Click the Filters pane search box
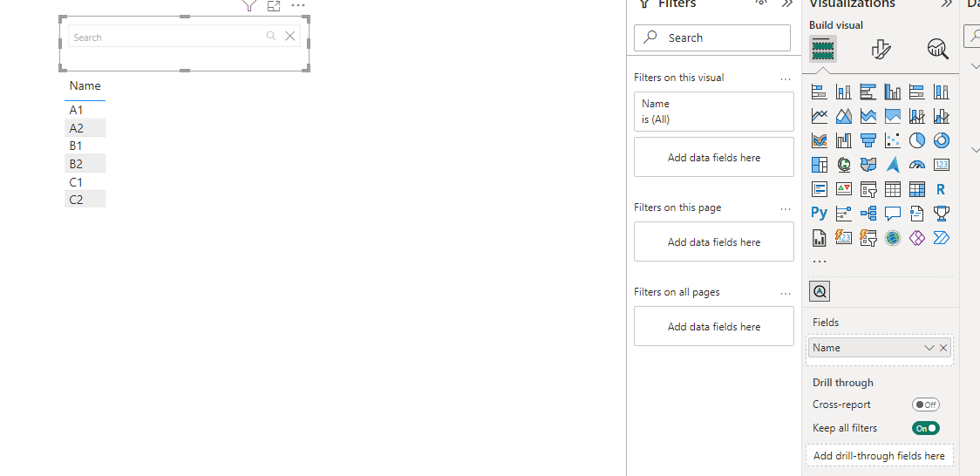The width and height of the screenshot is (980, 476). coord(711,38)
